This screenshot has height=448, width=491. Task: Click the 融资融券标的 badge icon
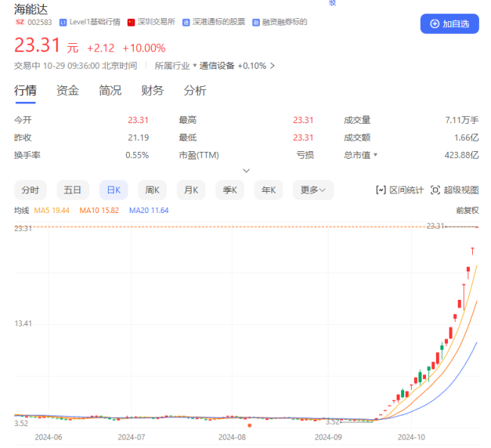(x=256, y=22)
